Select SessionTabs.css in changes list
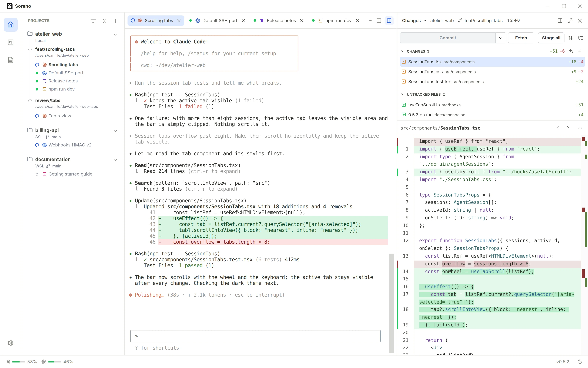Image resolution: width=588 pixels, height=368 pixels. (492, 72)
